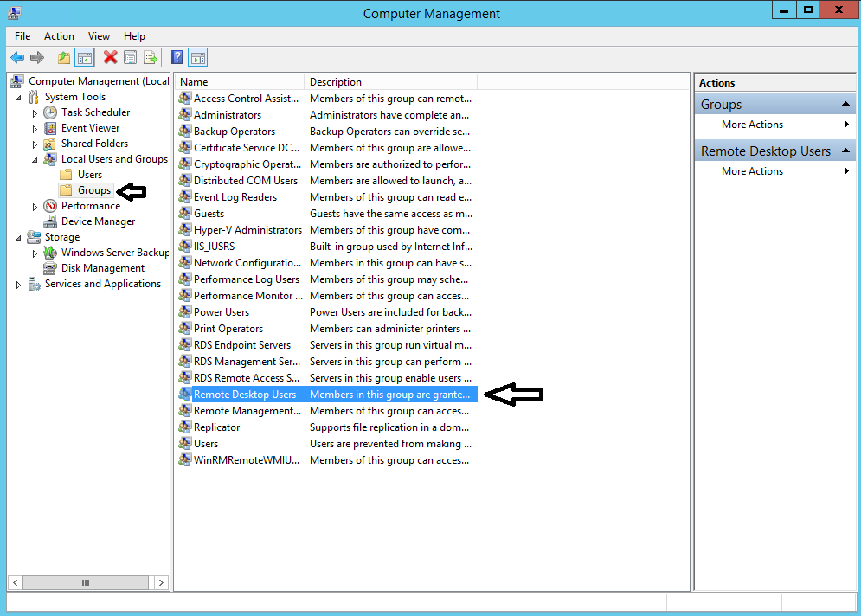Expand the Task Scheduler node
This screenshot has height=616, width=861.
tap(35, 113)
